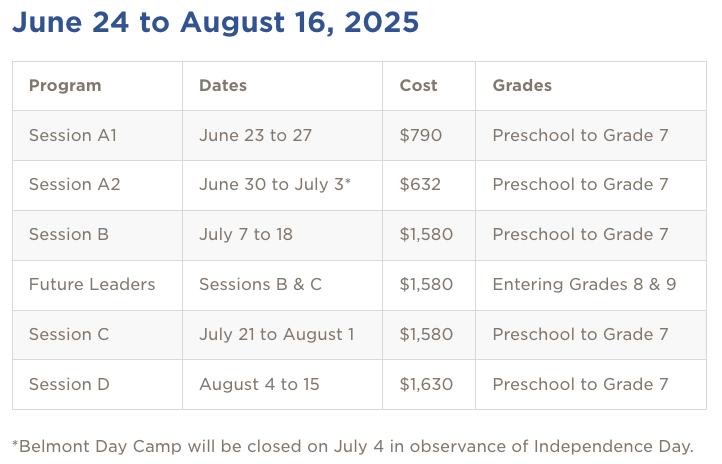Image resolution: width=722 pixels, height=464 pixels.
Task: Click the Grades column header
Action: click(522, 85)
